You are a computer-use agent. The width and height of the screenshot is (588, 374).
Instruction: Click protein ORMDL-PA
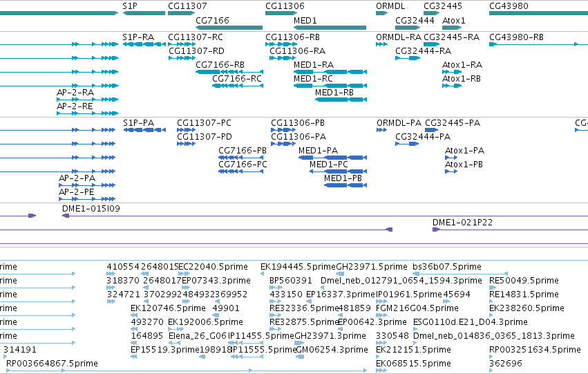point(399,123)
